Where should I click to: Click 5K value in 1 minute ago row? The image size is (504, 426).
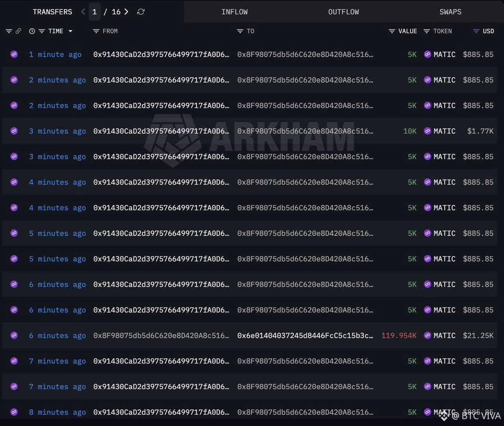click(412, 54)
